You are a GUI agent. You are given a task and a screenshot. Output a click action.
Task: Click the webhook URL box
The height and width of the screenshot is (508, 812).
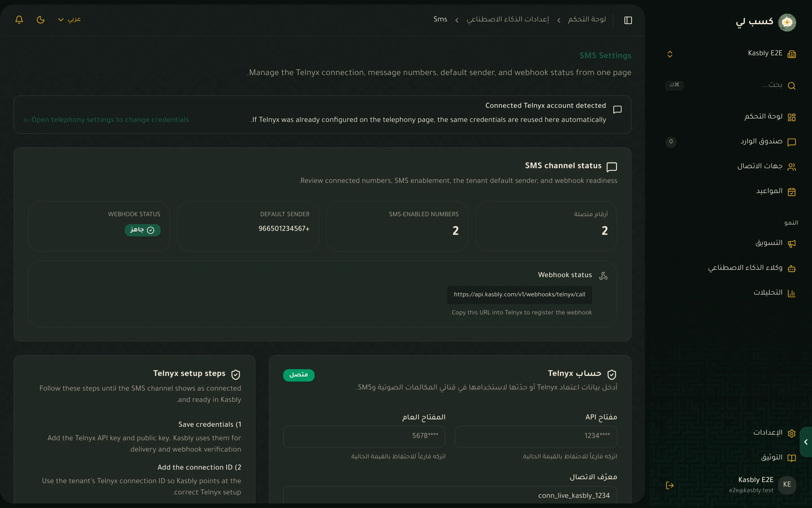pyautogui.click(x=519, y=295)
